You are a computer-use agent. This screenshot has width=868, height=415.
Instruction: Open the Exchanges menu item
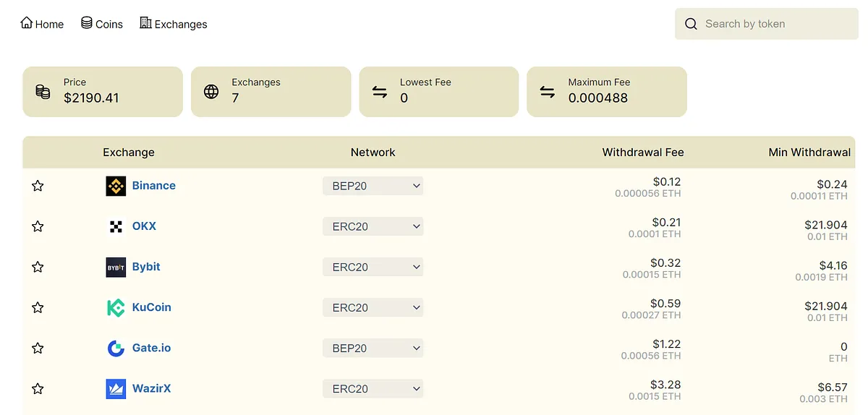coord(174,24)
